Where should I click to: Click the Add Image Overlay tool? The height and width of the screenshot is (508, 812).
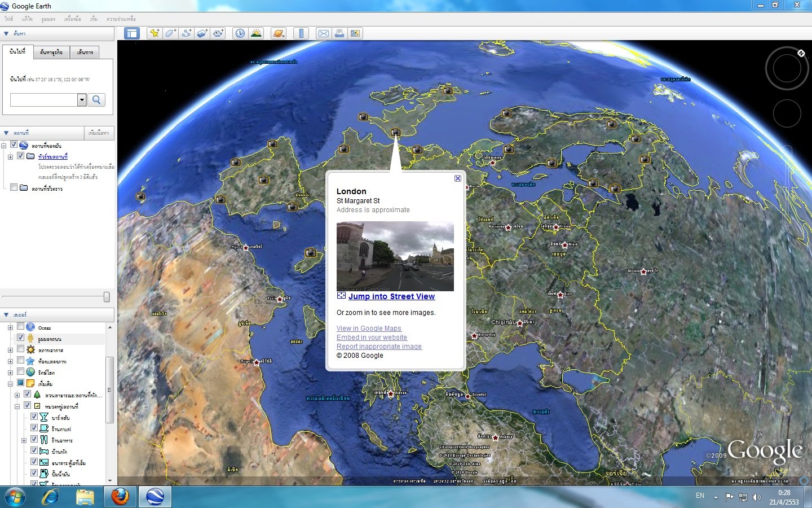[202, 33]
